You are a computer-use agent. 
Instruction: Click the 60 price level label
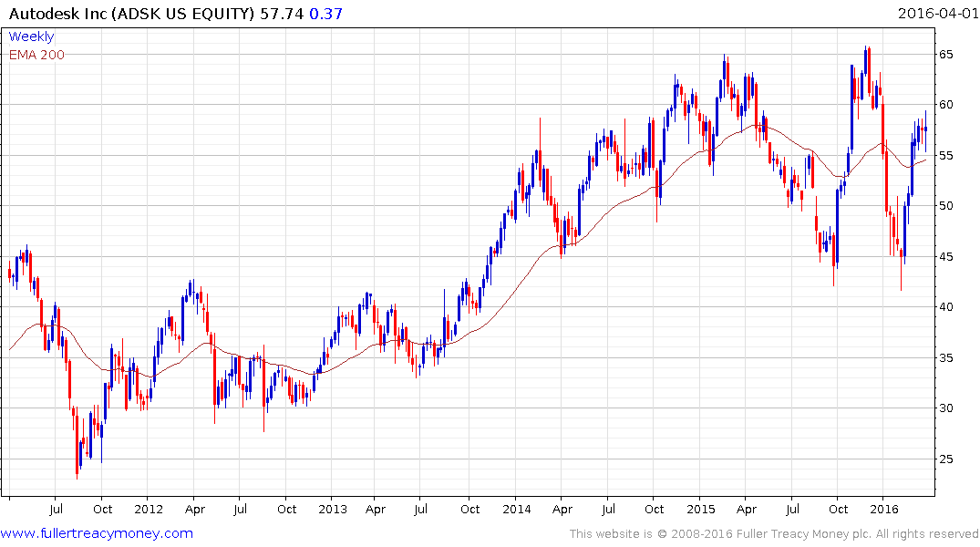tap(946, 105)
